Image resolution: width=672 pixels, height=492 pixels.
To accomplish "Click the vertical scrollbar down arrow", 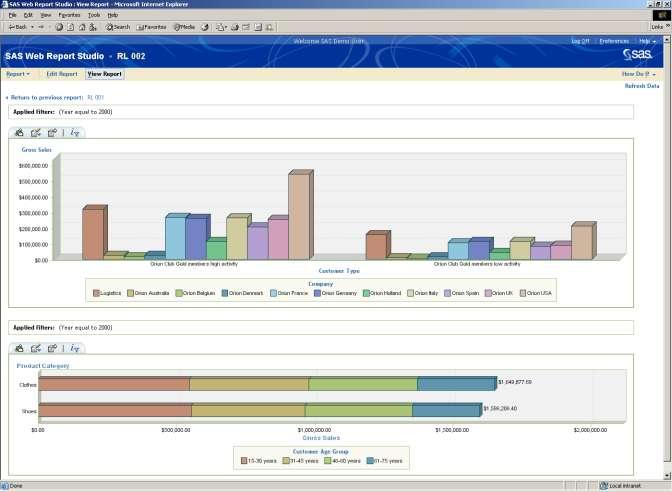I will pyautogui.click(x=667, y=476).
